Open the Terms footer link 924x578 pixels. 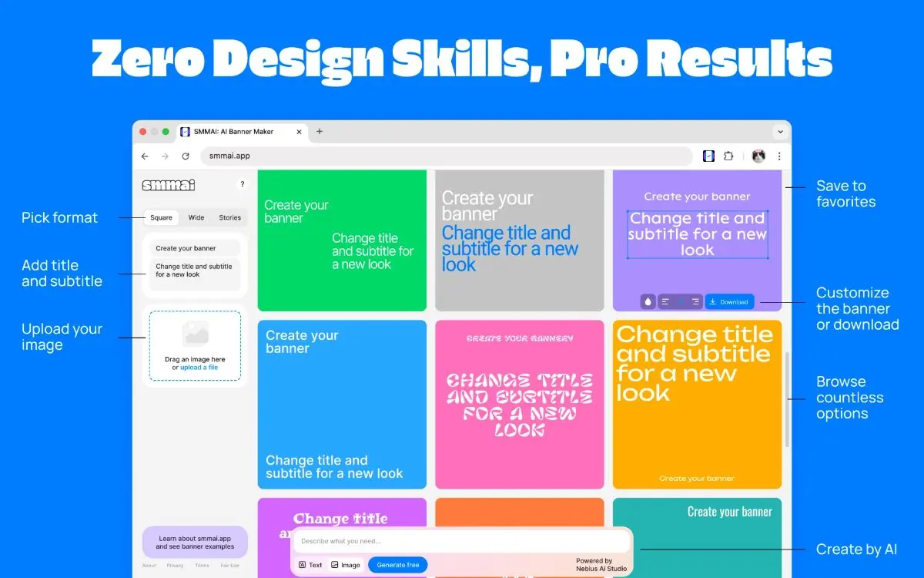coord(202,566)
